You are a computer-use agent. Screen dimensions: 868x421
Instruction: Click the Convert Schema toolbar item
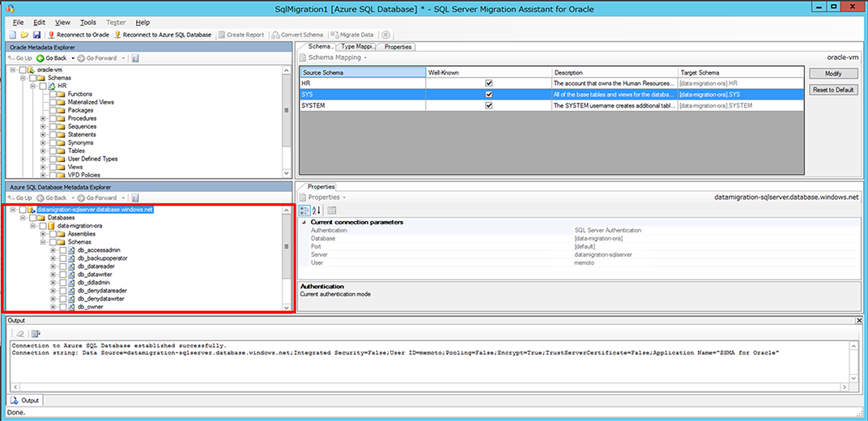click(x=298, y=34)
